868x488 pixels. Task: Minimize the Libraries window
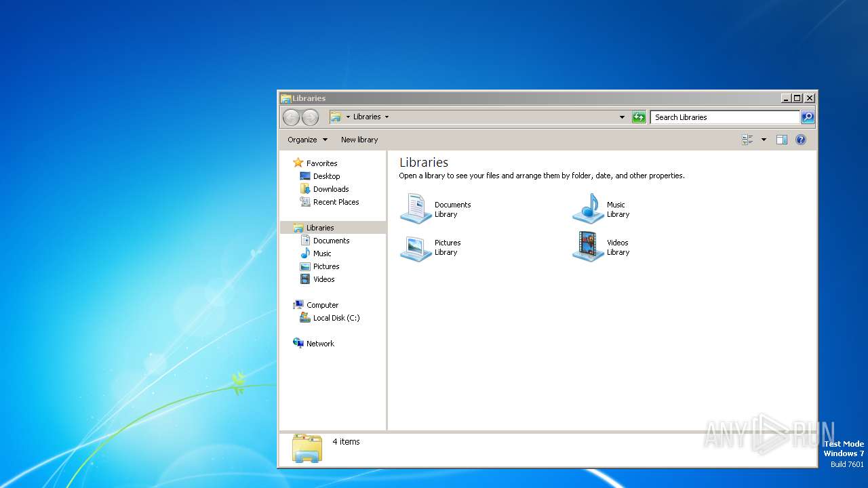[786, 98]
